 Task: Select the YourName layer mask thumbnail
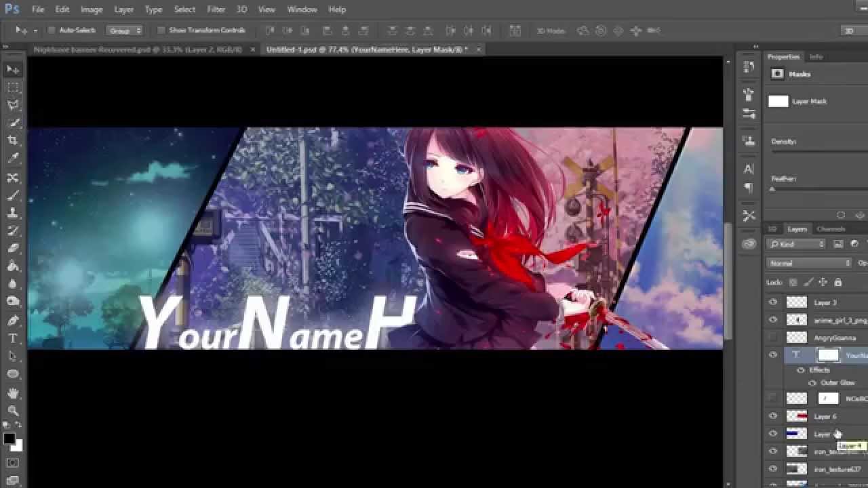point(828,355)
